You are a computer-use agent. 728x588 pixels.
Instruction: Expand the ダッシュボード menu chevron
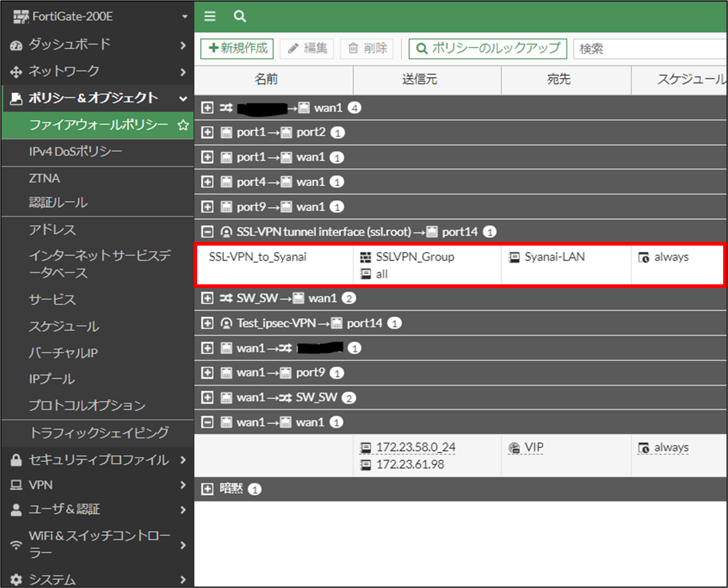point(183,45)
